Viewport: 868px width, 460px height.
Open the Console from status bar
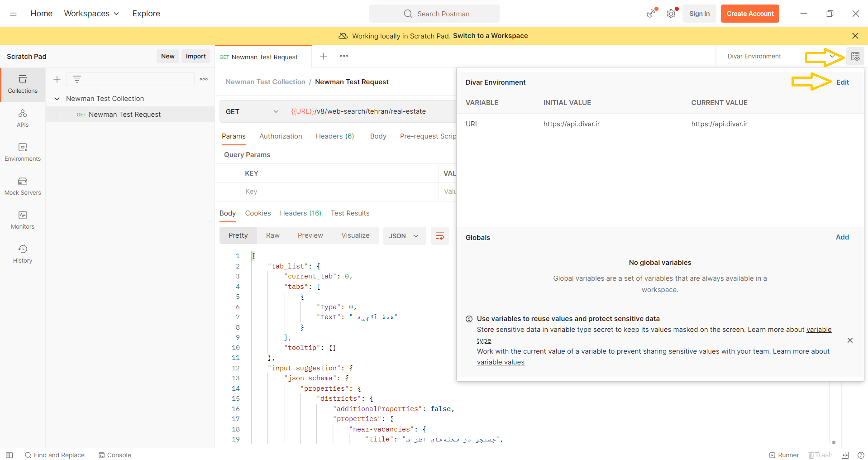point(114,455)
